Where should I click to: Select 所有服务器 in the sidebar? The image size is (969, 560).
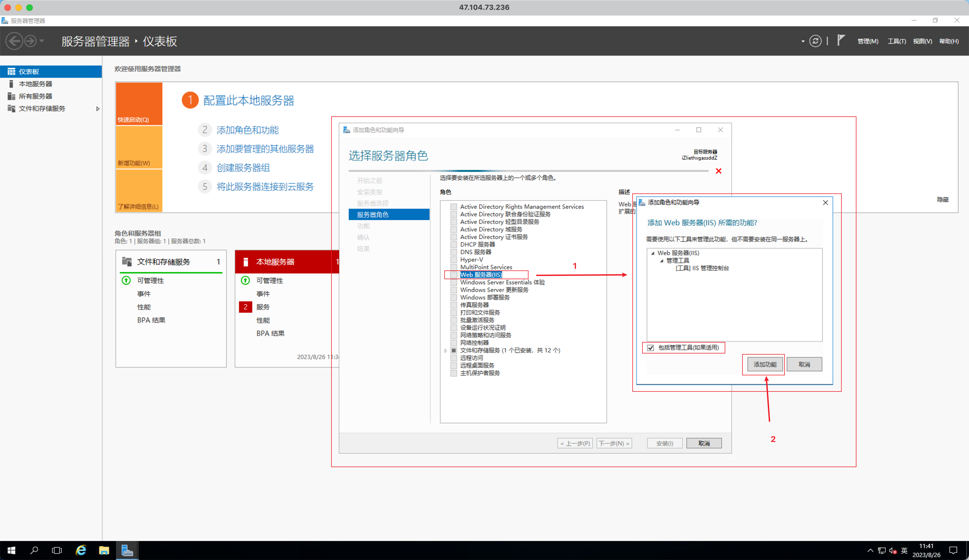[x=36, y=96]
